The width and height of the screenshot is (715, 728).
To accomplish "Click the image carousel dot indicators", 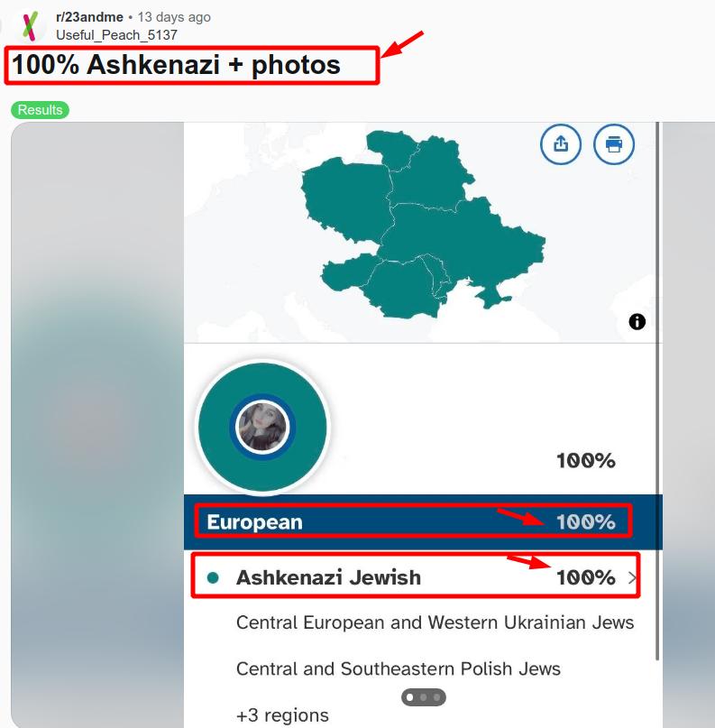I will [x=423, y=697].
